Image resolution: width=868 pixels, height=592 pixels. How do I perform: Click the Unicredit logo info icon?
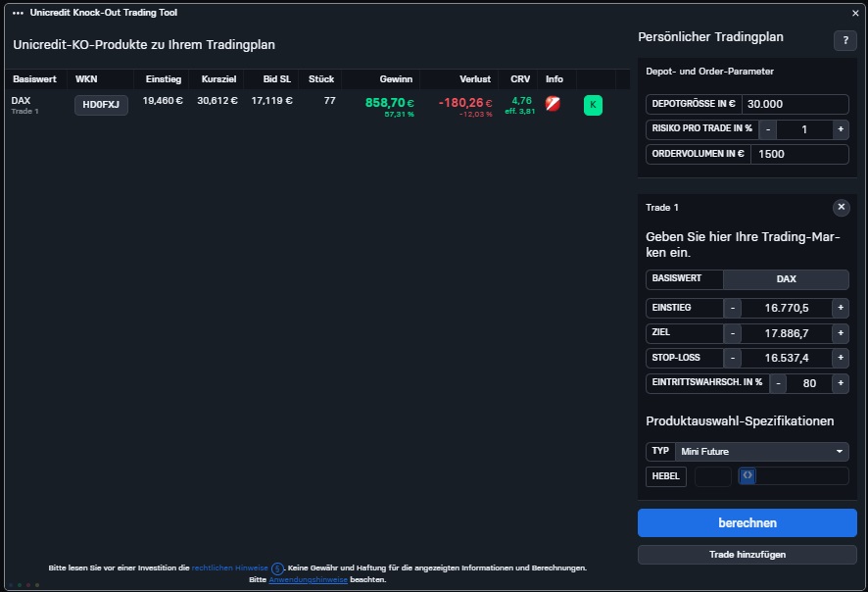coord(553,104)
